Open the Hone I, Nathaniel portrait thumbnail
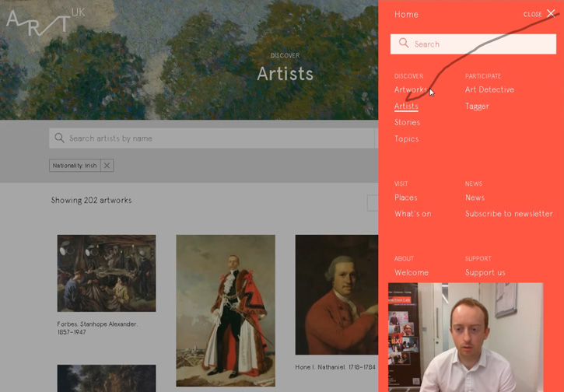 (337, 295)
